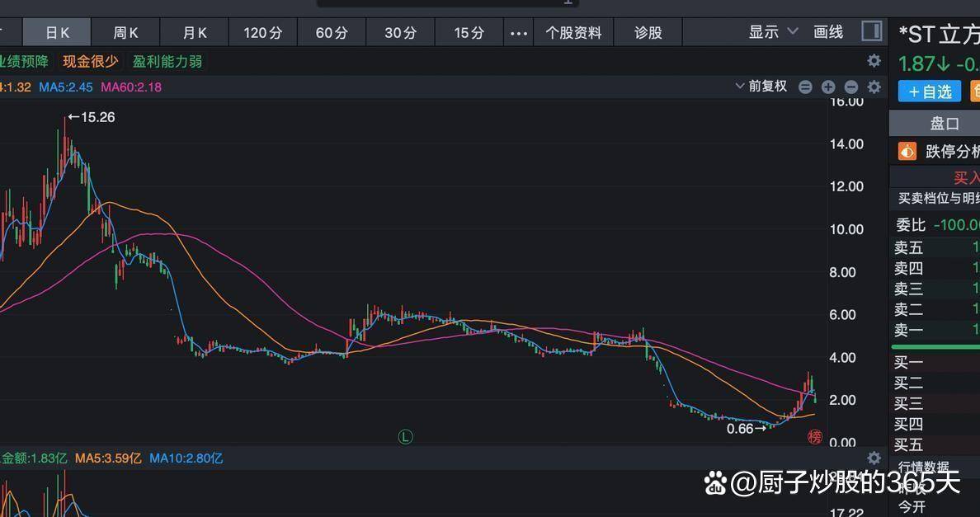
Task: Click the red 榜 marker on chart
Action: [814, 437]
